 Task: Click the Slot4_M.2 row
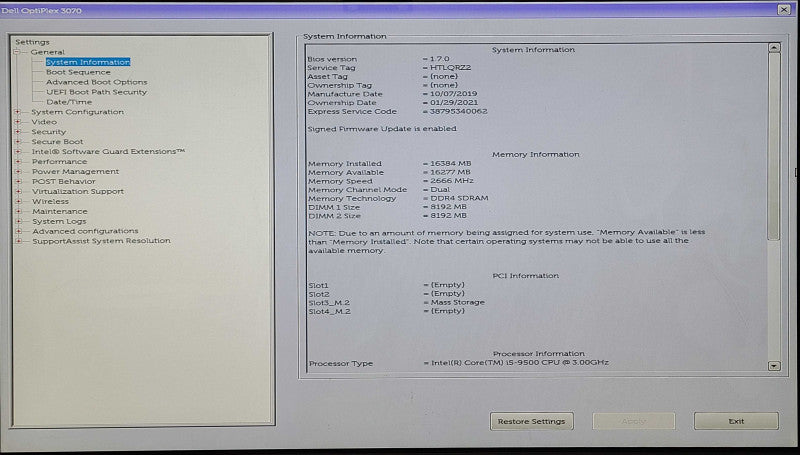pos(387,311)
